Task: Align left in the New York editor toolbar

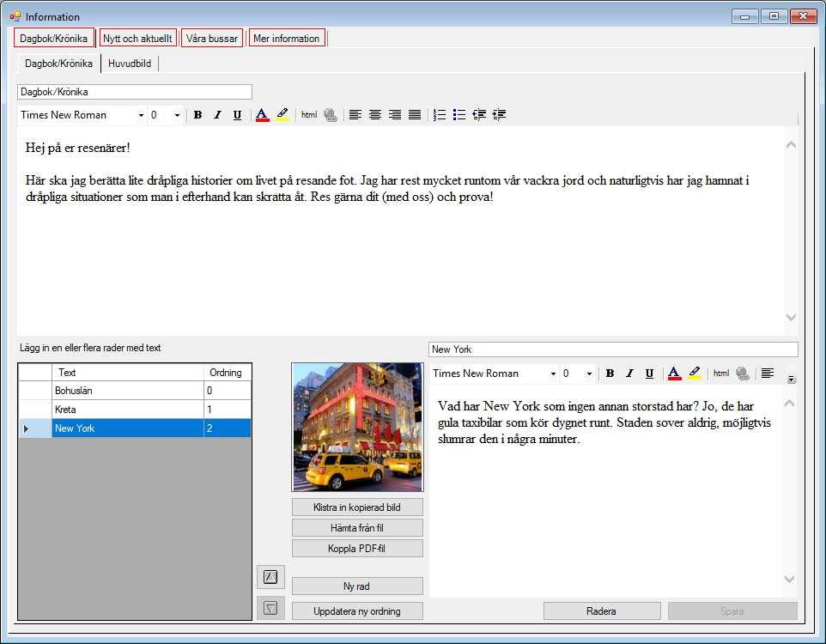Action: (x=768, y=374)
